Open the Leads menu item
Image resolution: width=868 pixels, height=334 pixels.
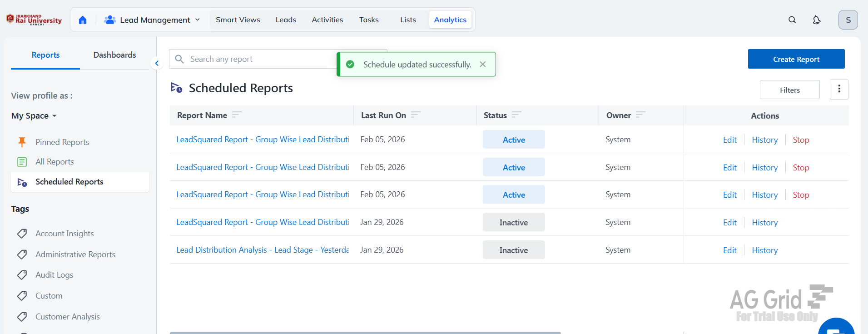tap(286, 20)
